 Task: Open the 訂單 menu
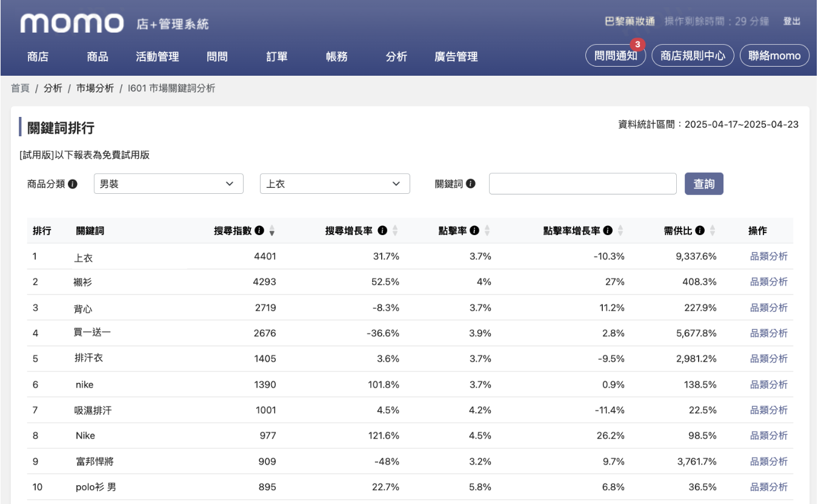tap(277, 57)
